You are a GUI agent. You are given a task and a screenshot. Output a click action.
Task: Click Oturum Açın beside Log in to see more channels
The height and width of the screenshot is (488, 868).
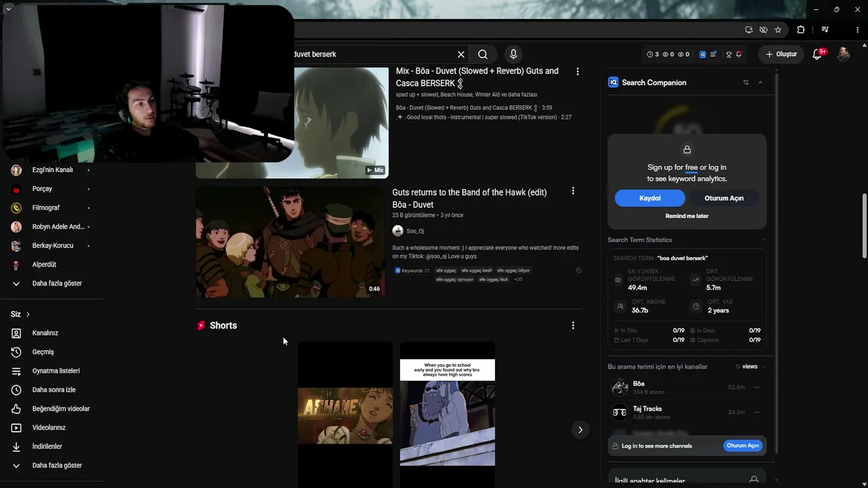click(743, 446)
